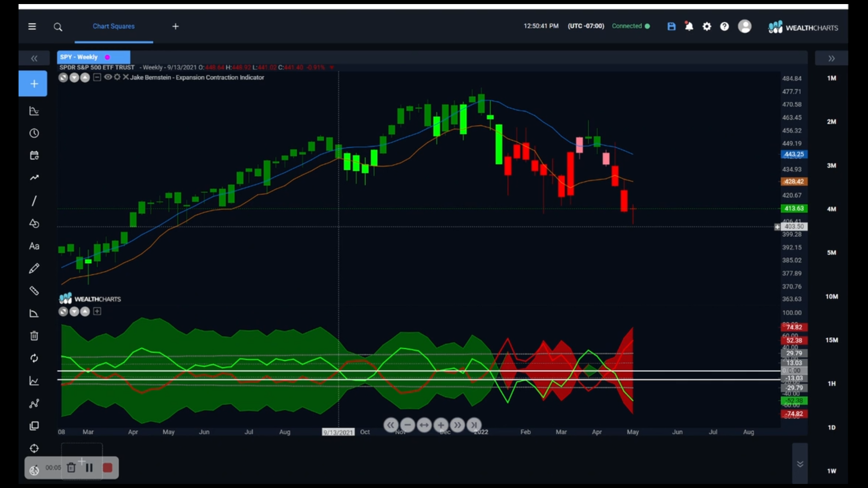Delete drawings with left toolbar trash

click(34, 336)
